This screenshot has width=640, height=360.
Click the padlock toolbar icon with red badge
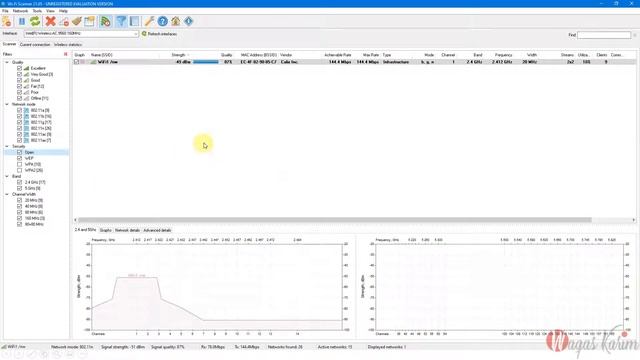(x=64, y=21)
